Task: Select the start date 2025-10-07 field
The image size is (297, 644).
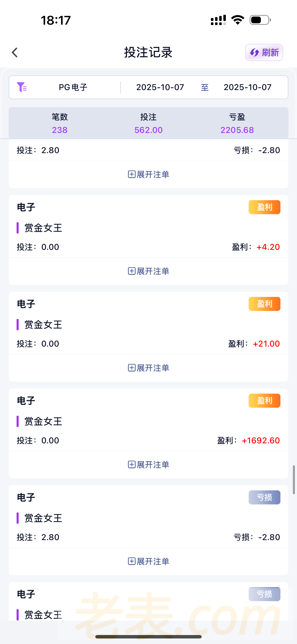Action: [160, 87]
